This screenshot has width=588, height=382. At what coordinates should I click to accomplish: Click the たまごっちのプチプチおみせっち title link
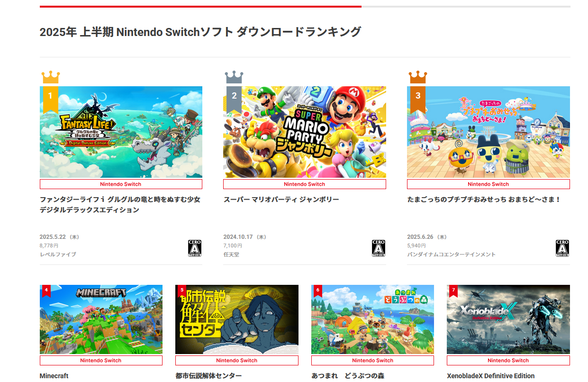484,200
